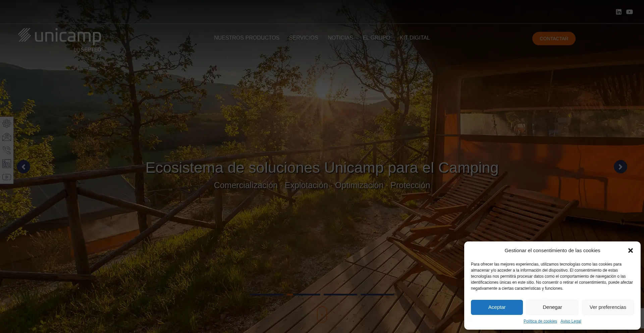This screenshot has height=333, width=644.
Task: Click 'Gestionar el consentimiento de las cookies' title
Action: click(552, 251)
